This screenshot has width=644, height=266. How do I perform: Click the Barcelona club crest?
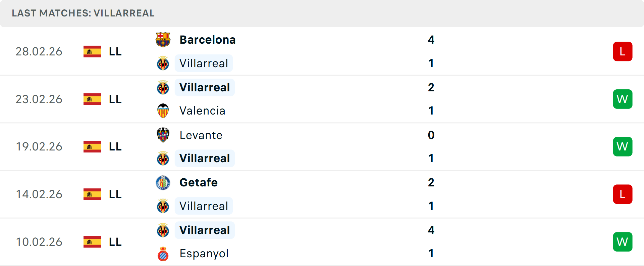tap(163, 40)
